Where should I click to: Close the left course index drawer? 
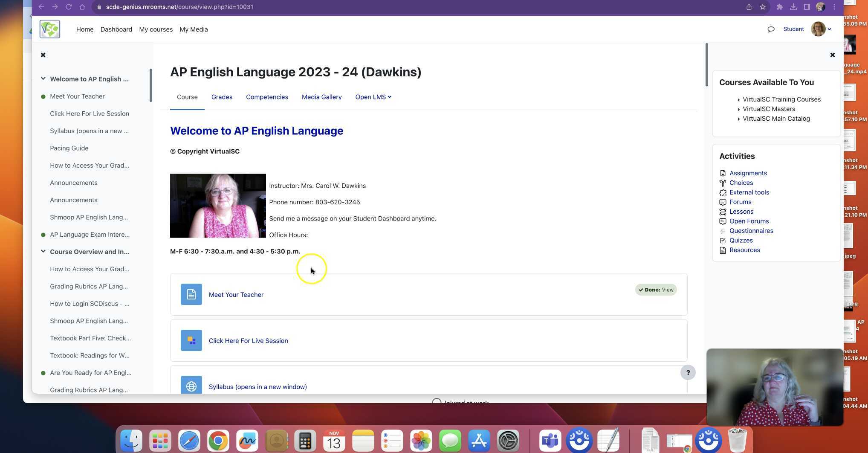[43, 55]
